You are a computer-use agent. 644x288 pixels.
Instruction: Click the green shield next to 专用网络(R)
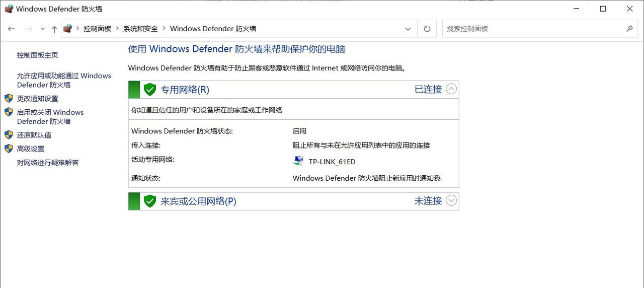[x=150, y=90]
